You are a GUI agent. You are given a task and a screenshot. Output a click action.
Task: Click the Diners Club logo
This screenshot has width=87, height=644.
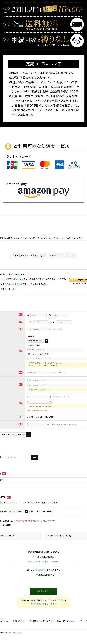tap(74, 165)
